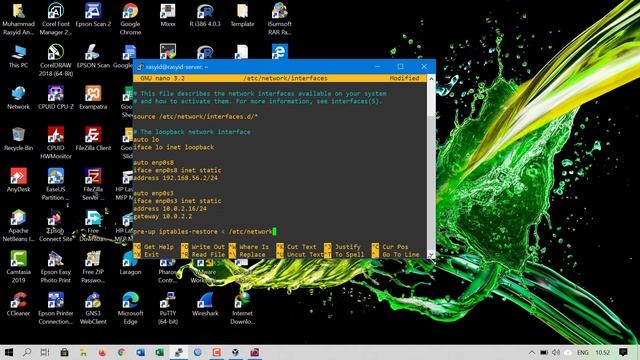Image resolution: width=640 pixels, height=360 pixels.
Task: Launch Camtasia 2019 desktop shortcut
Action: (18, 267)
